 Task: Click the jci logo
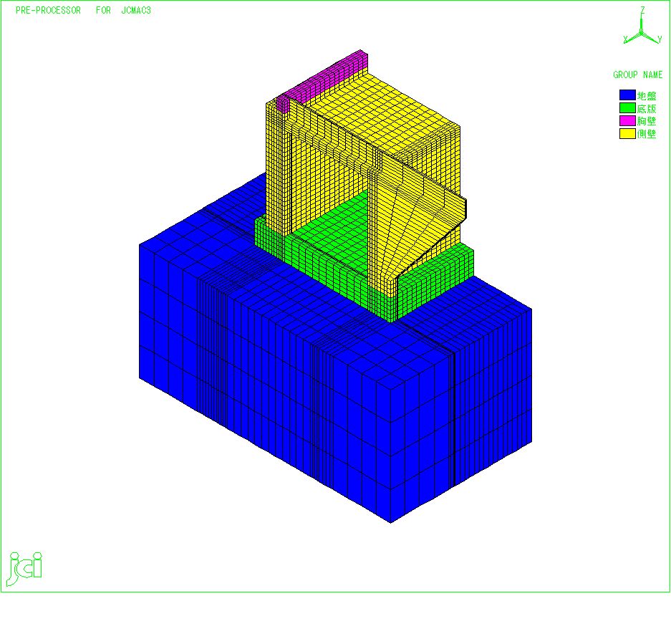[x=25, y=569]
